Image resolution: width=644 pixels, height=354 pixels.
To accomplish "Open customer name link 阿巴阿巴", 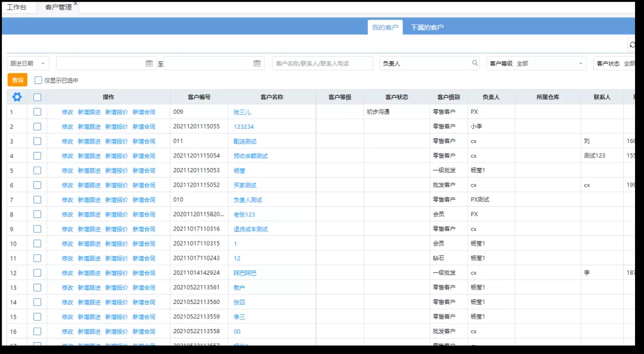I will 245,273.
